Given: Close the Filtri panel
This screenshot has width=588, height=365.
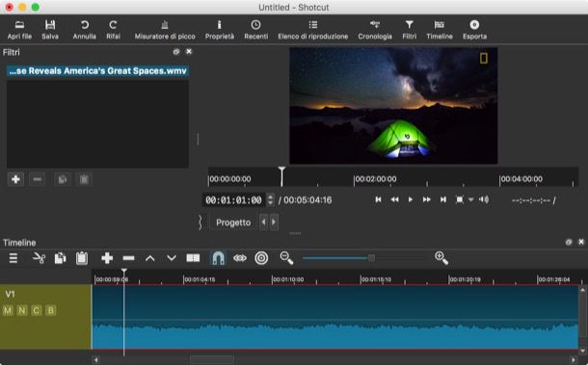Looking at the screenshot, I should 189,51.
